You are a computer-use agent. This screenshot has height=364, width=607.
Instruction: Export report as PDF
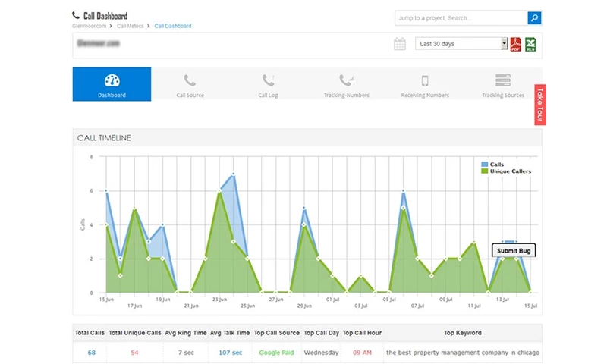[515, 44]
